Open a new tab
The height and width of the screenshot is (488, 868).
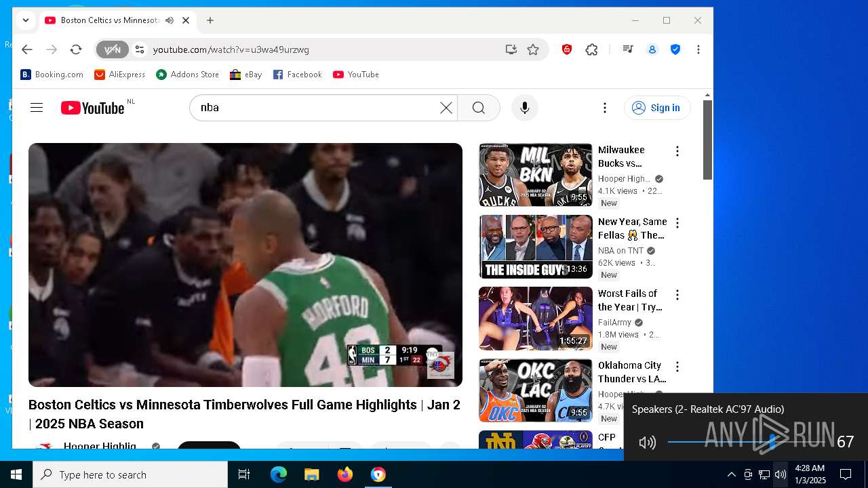tap(210, 20)
